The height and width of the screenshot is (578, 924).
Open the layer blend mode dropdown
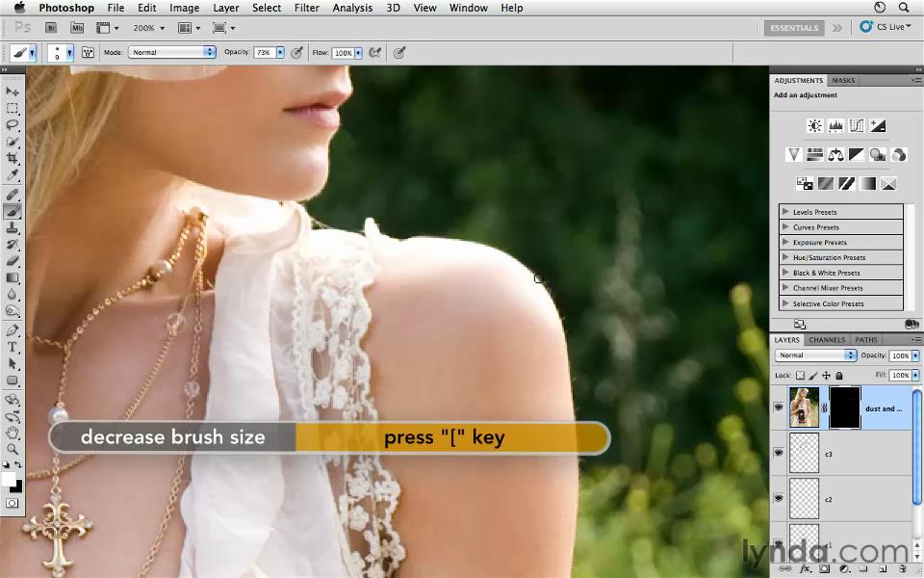tap(815, 355)
